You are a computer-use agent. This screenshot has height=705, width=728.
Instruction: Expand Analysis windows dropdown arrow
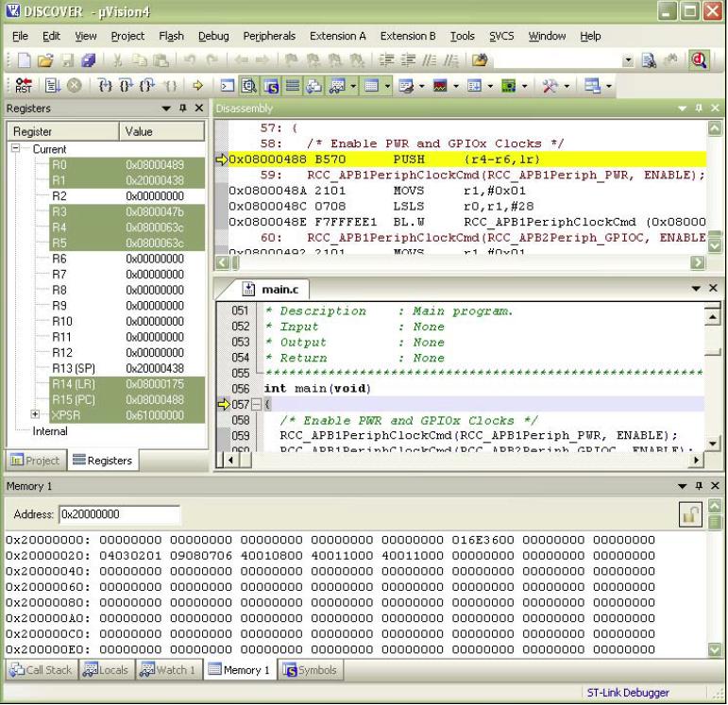[x=455, y=86]
